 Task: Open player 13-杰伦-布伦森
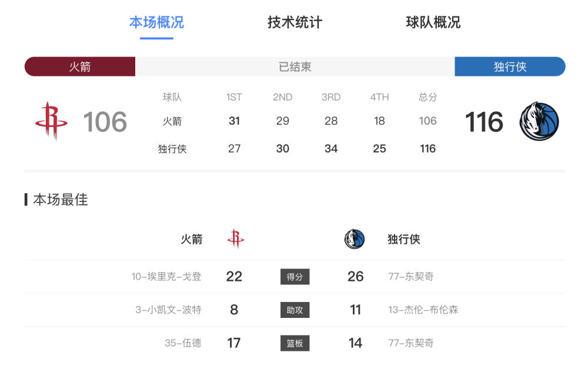[x=423, y=310]
